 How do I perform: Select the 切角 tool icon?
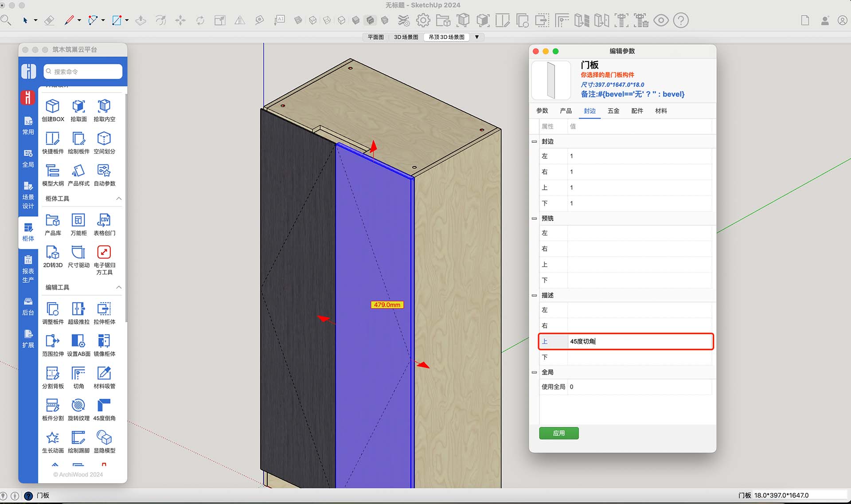78,373
